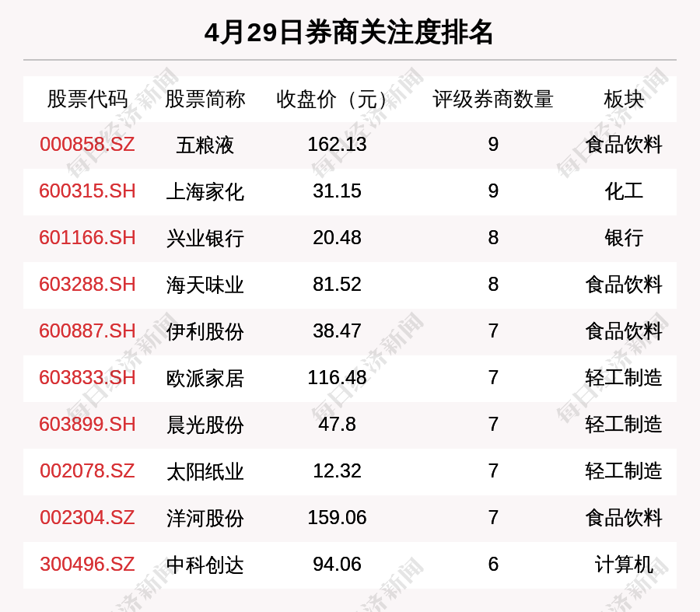The height and width of the screenshot is (612, 700).
Task: Click broker count 8 in 兴业银行 row
Action: pos(493,237)
